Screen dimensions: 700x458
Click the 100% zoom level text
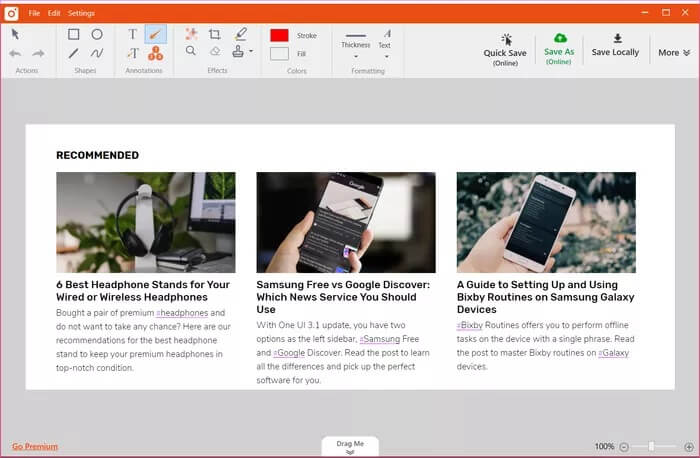click(x=604, y=446)
